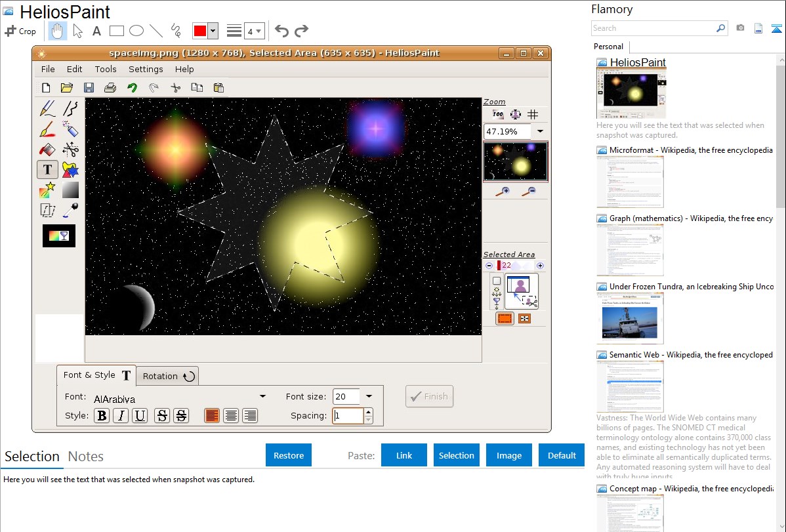Screen dimensions: 786x532
Task: Click the undo arrow in Flamory toolbar
Action: [x=281, y=31]
